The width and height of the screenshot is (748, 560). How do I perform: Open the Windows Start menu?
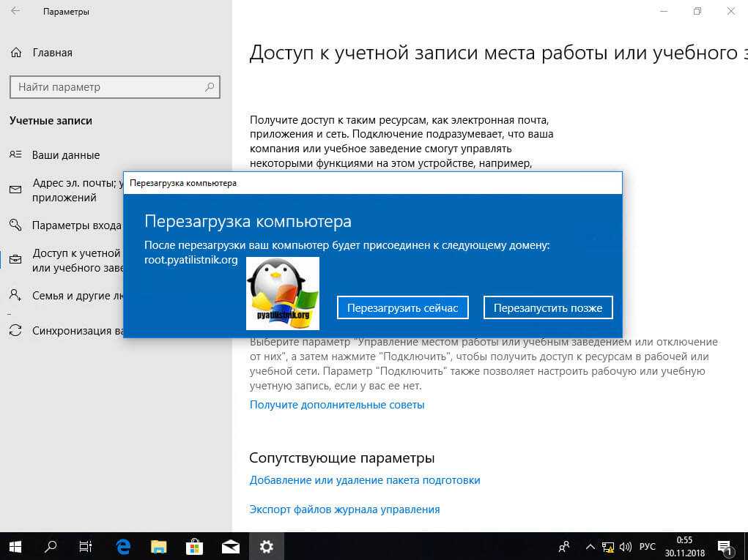[15, 546]
